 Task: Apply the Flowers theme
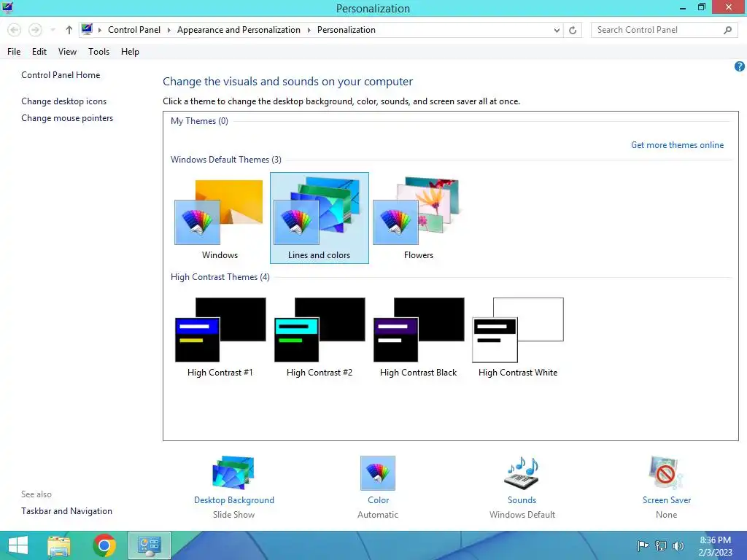coord(418,219)
